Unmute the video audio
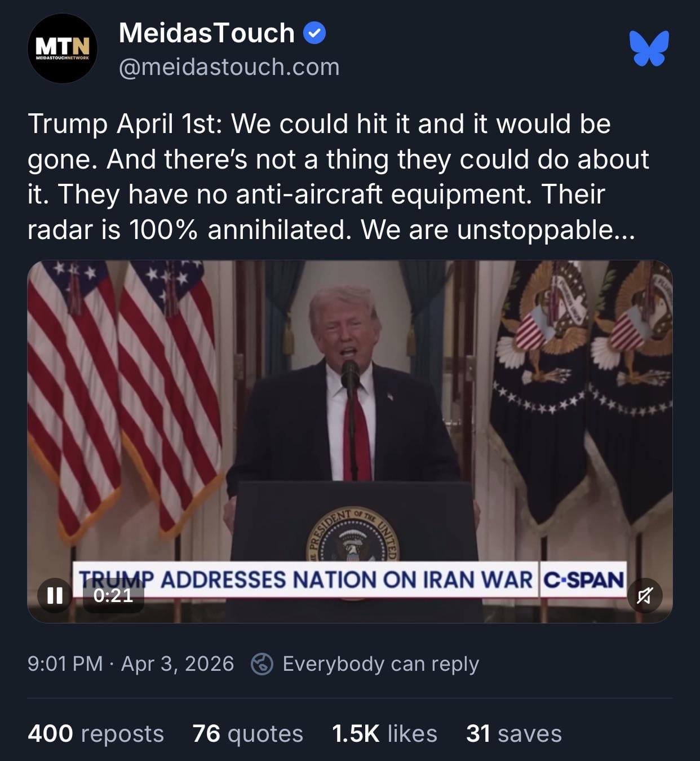 coord(645,595)
